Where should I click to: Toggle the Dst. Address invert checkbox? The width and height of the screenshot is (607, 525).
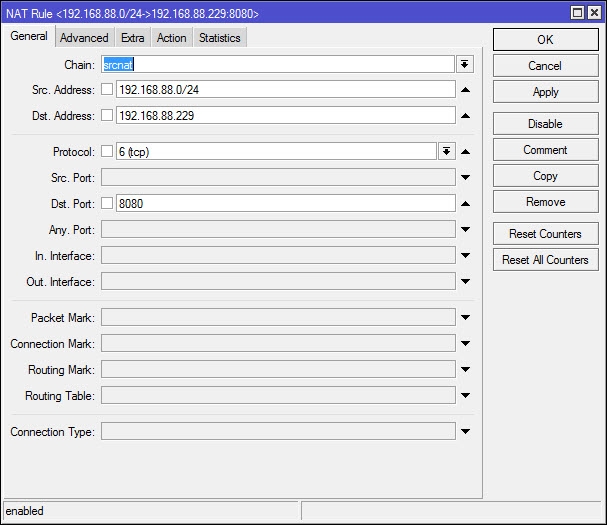point(107,116)
